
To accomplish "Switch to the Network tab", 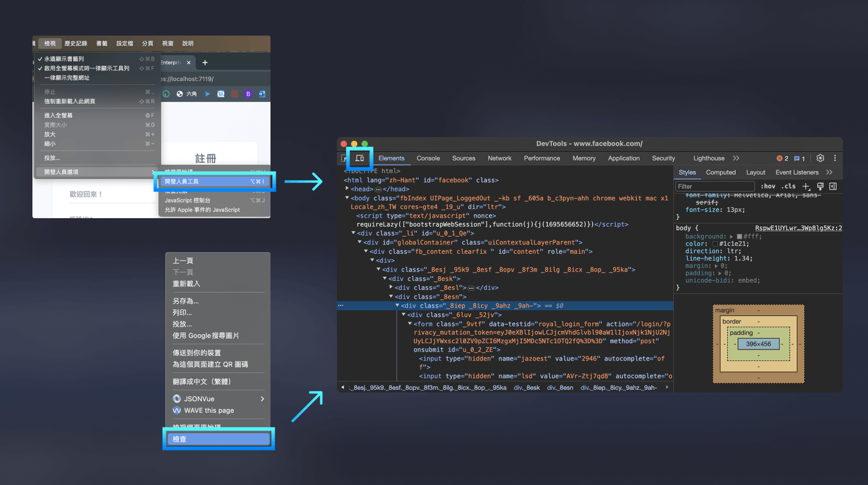I will pyautogui.click(x=500, y=158).
